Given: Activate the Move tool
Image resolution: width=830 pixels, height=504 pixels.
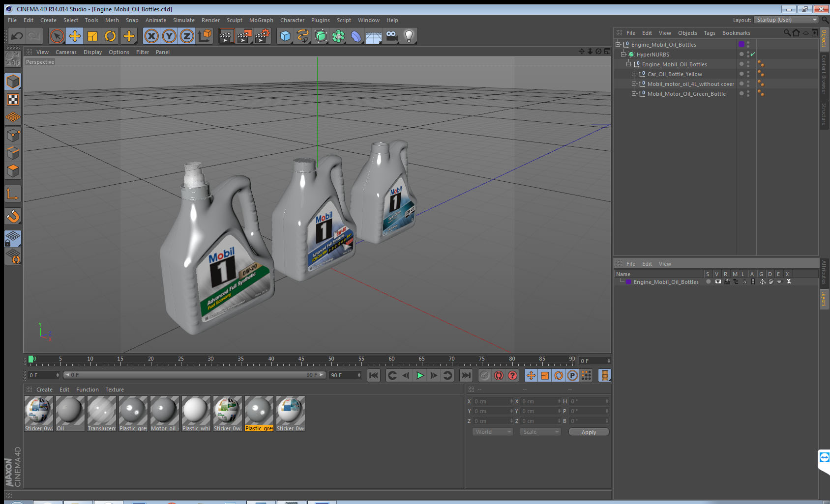Looking at the screenshot, I should pos(75,36).
